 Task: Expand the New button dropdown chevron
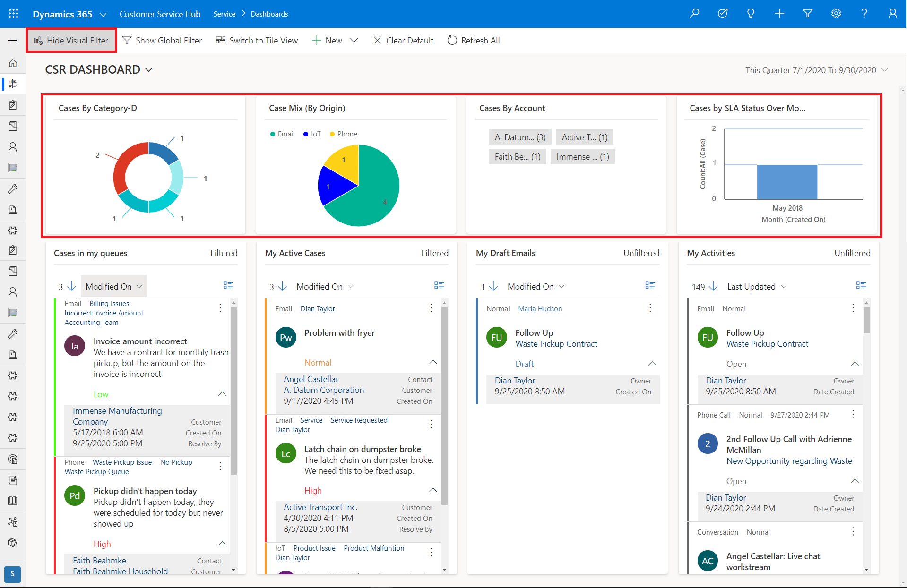point(354,41)
